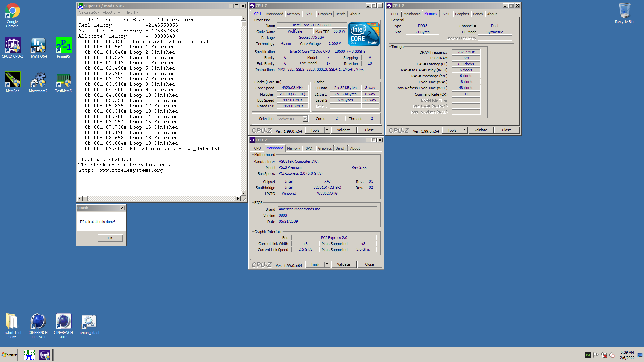Open Help(H) menu in Super PI
Image resolution: width=644 pixels, height=362 pixels.
tap(131, 12)
